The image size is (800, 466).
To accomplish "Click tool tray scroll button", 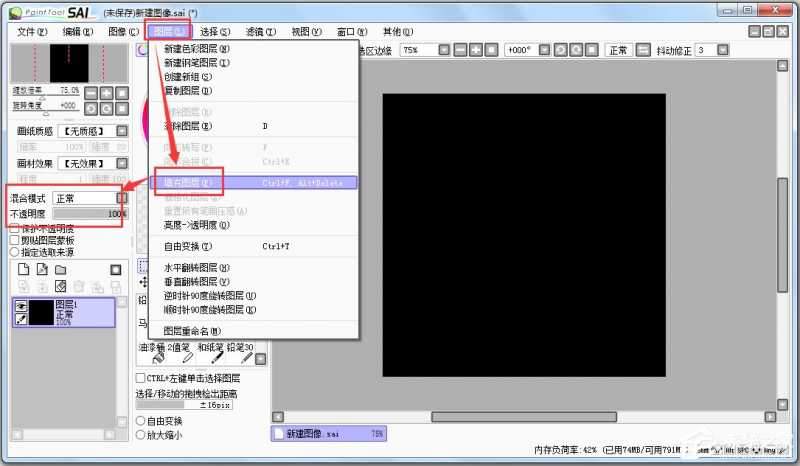I will 261,359.
